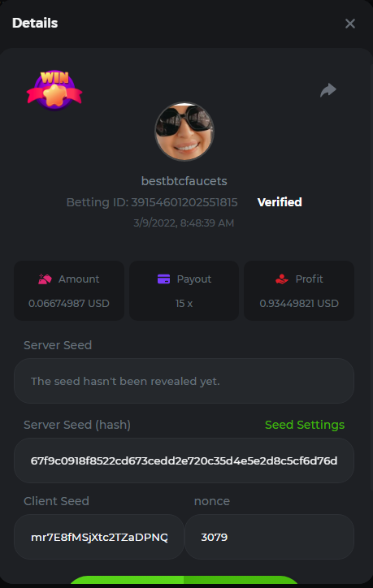Click the share arrow icon
This screenshot has height=588, width=373.
[328, 90]
